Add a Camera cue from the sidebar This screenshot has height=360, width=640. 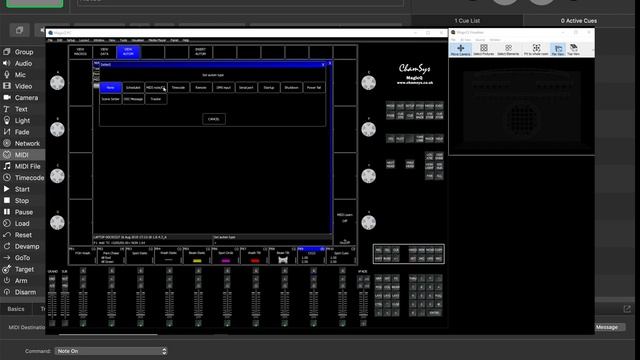(x=20, y=98)
